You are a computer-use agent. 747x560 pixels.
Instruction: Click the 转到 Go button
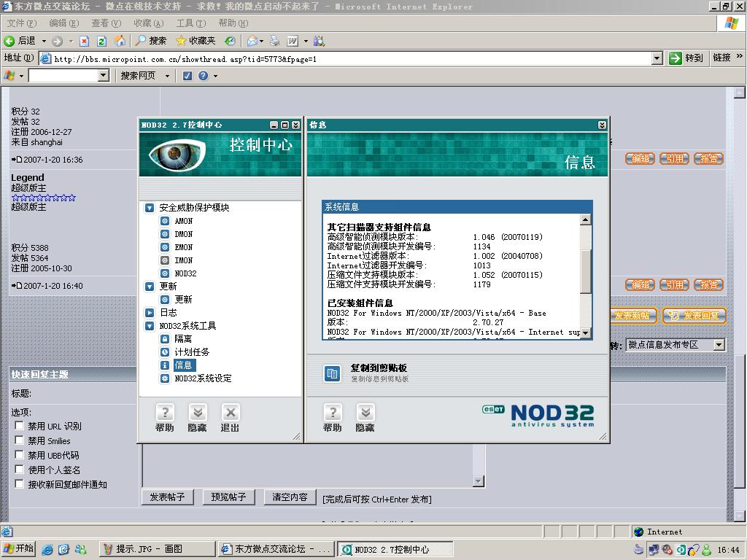pyautogui.click(x=686, y=58)
